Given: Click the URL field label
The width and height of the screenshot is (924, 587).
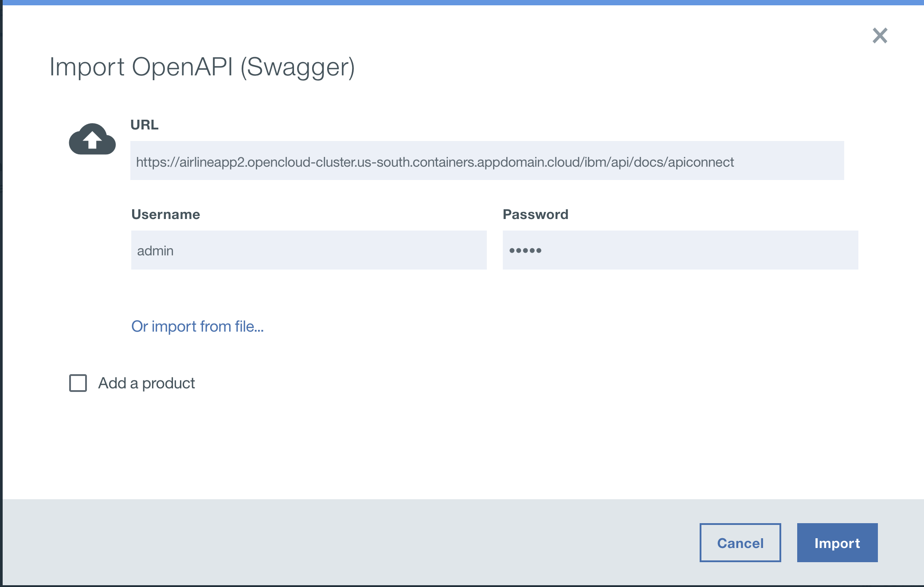Looking at the screenshot, I should pyautogui.click(x=144, y=125).
